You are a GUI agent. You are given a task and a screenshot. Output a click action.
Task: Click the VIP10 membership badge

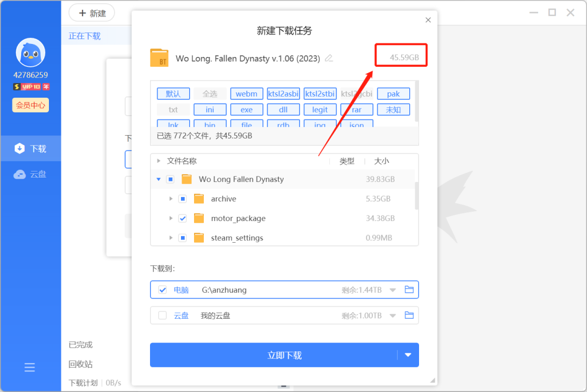tap(31, 87)
